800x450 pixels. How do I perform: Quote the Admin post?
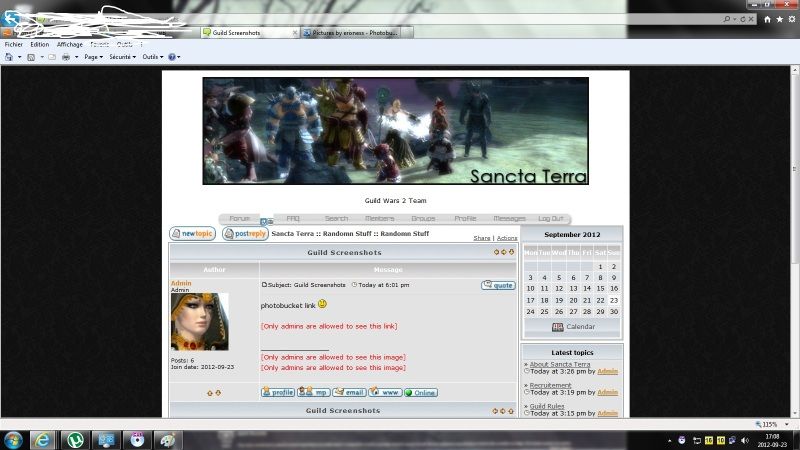click(498, 285)
